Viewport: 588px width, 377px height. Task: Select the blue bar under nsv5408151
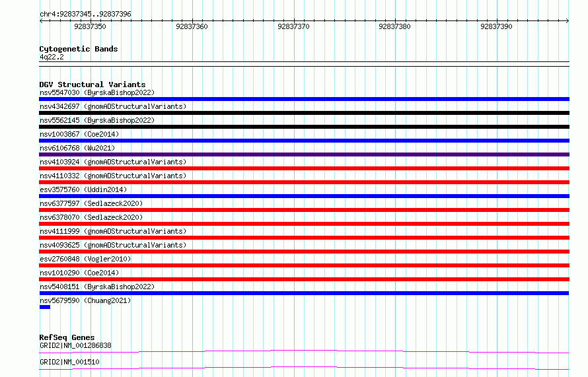click(304, 293)
